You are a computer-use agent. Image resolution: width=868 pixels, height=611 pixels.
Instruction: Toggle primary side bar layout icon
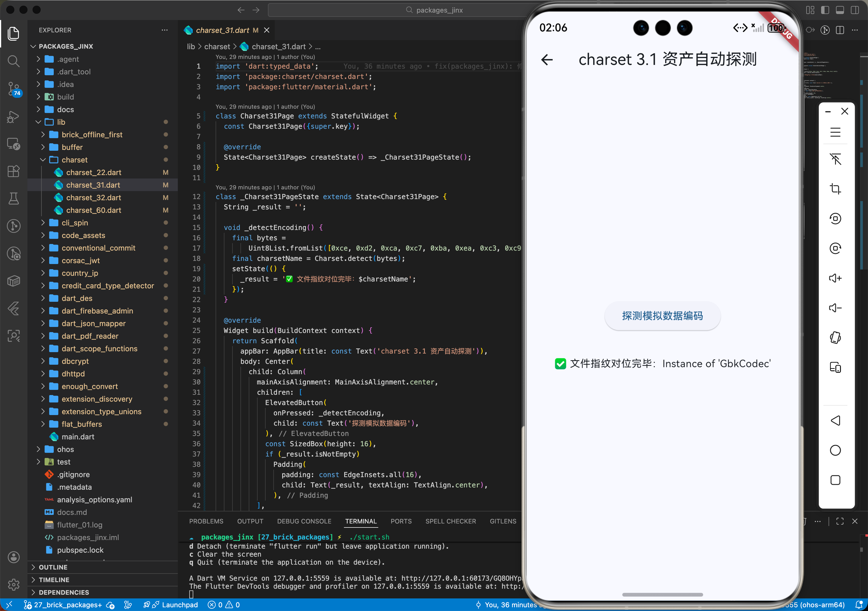click(825, 10)
